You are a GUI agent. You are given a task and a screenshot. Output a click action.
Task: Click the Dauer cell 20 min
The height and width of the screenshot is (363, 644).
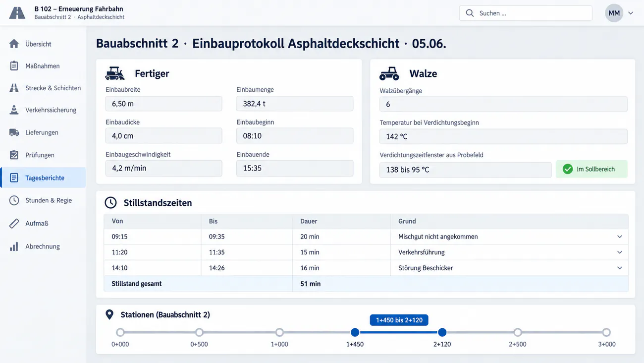coord(341,237)
